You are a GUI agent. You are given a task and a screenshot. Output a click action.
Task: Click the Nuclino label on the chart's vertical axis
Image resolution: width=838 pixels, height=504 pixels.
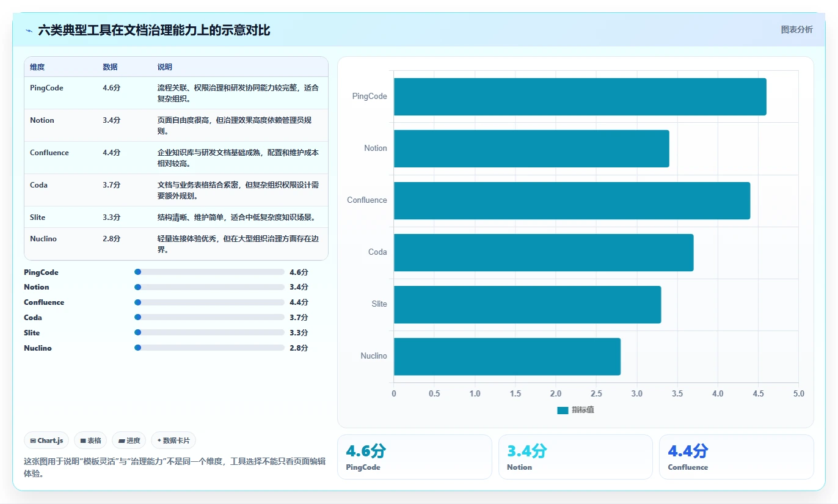click(x=374, y=356)
